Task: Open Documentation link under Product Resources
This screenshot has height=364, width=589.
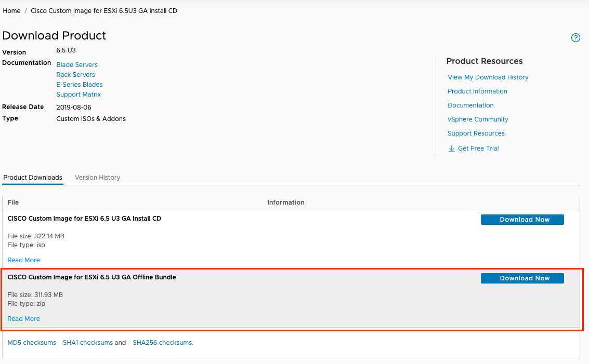Action: pyautogui.click(x=470, y=105)
